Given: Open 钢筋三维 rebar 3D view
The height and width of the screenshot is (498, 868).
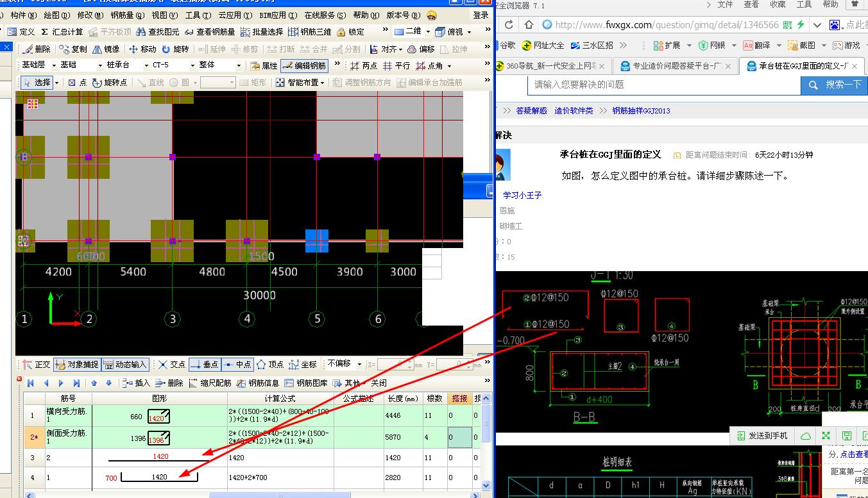Looking at the screenshot, I should point(309,31).
